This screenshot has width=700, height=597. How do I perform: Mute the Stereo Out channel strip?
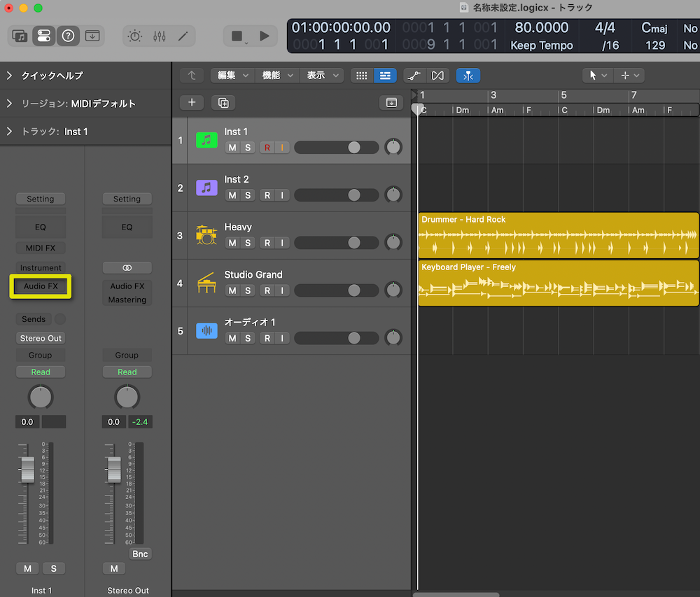tap(114, 568)
